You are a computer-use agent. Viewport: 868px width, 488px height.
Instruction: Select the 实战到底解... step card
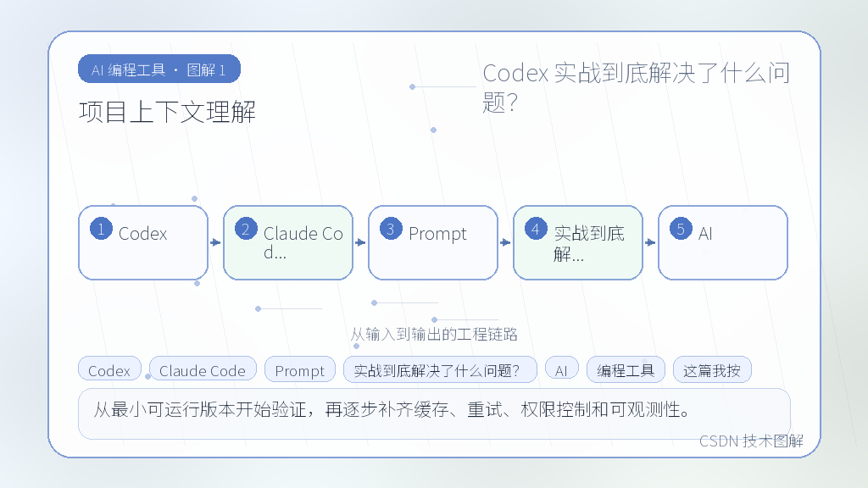[578, 243]
